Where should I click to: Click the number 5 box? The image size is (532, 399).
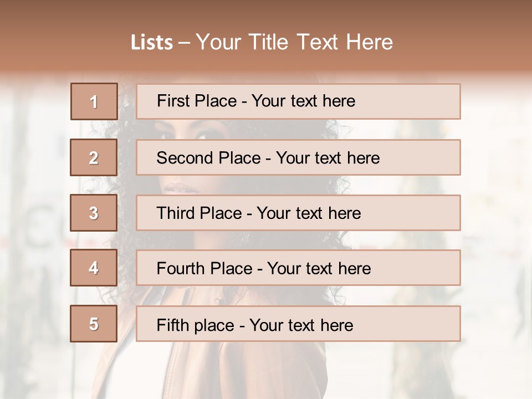click(x=94, y=324)
